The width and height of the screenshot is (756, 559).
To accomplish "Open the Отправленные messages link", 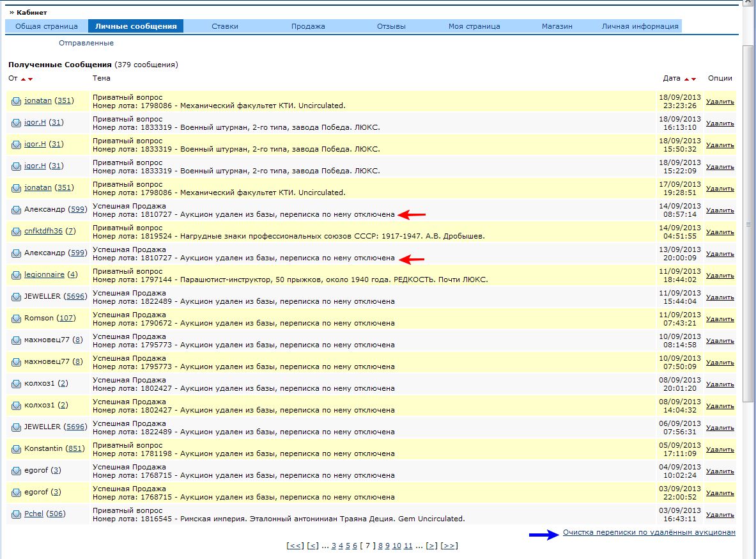I will (86, 43).
